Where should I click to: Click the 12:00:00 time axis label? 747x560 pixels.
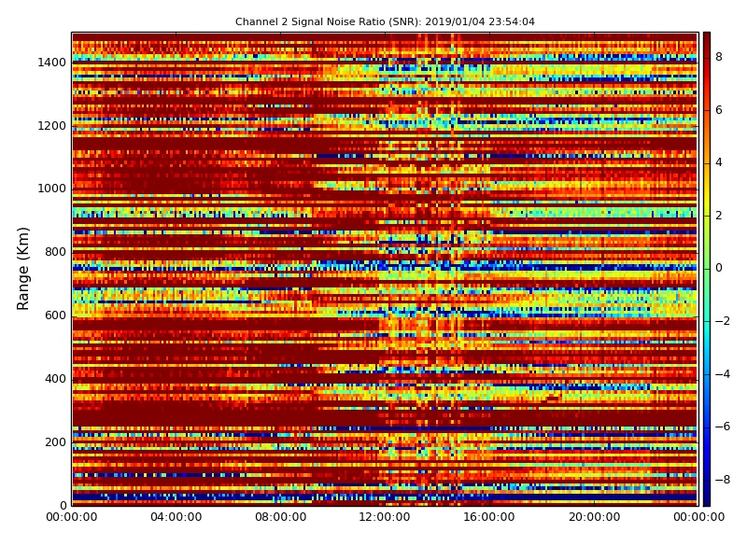coord(385,517)
